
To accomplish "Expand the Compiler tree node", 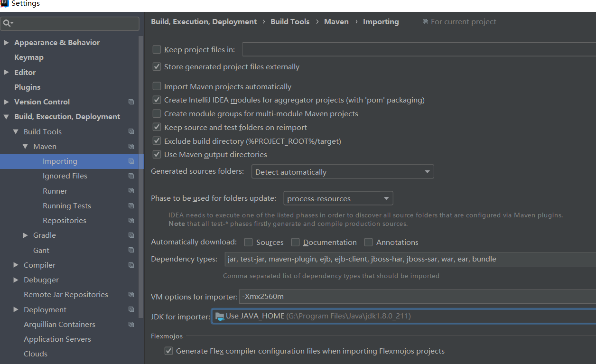I will point(16,265).
